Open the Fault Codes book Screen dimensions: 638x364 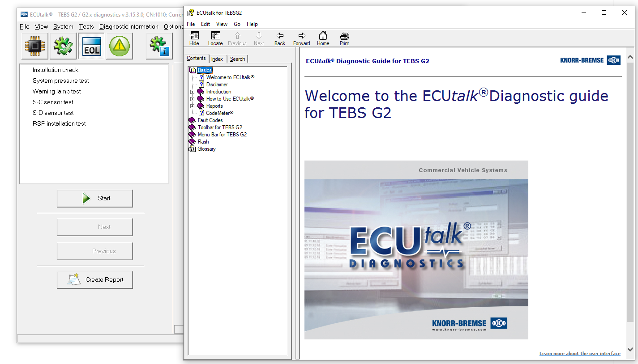click(210, 120)
